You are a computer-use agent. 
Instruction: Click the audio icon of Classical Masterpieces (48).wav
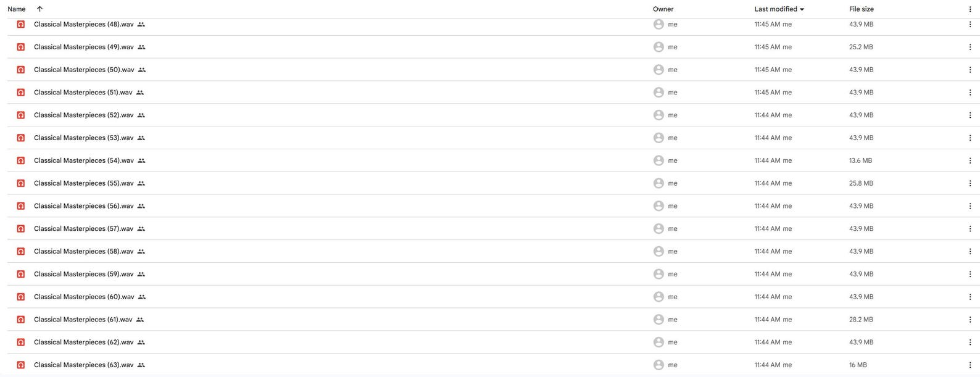click(20, 24)
